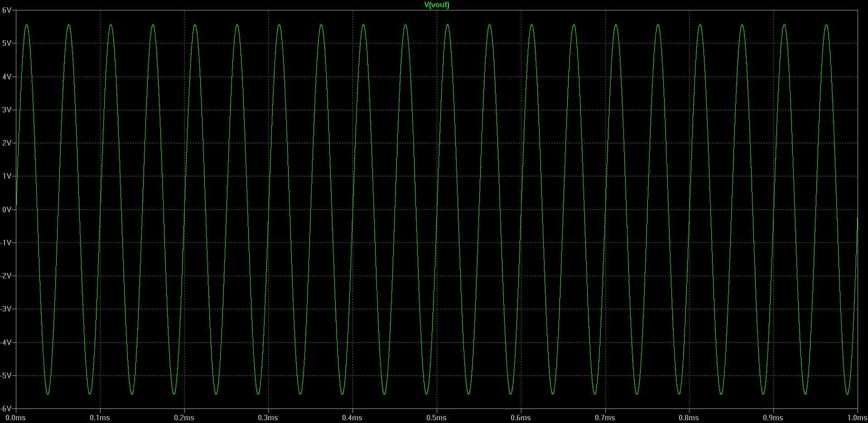The image size is (868, 423).
Task: Click the 0V vertical axis label
Action: pyautogui.click(x=6, y=209)
